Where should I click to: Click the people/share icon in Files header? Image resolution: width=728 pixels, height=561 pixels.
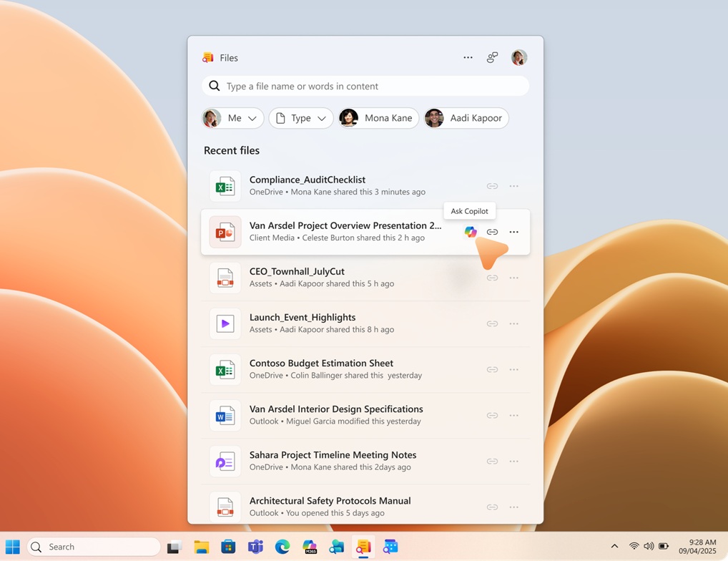click(x=492, y=58)
